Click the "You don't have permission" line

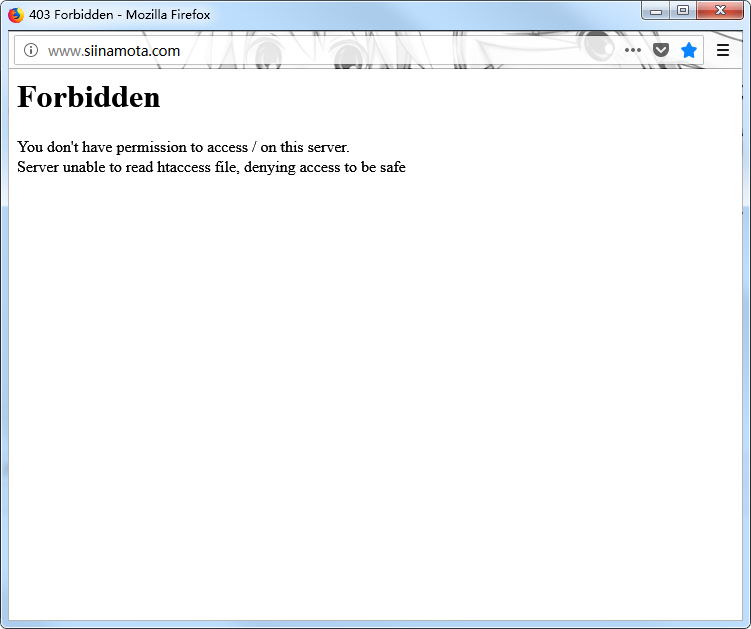(183, 147)
